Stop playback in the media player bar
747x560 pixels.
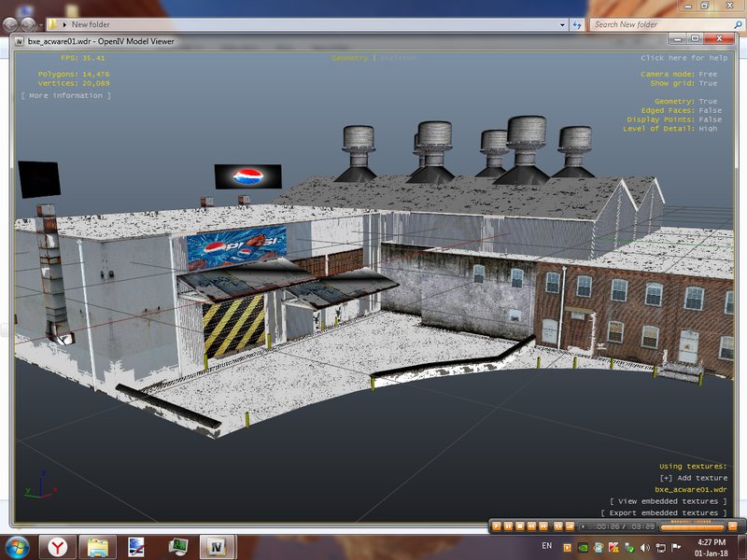tap(520, 526)
